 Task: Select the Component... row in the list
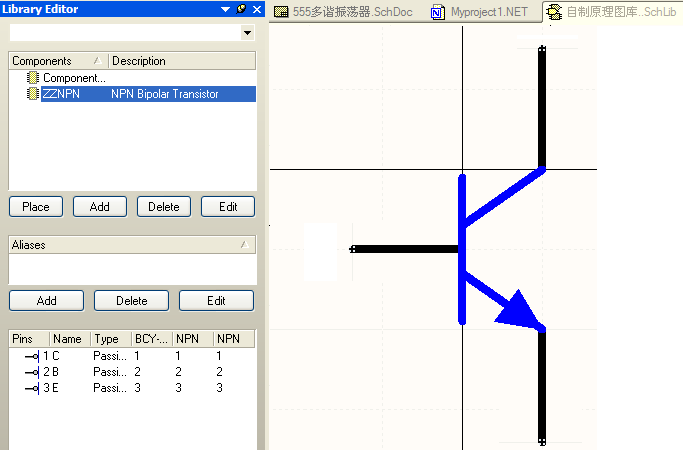pos(132,78)
